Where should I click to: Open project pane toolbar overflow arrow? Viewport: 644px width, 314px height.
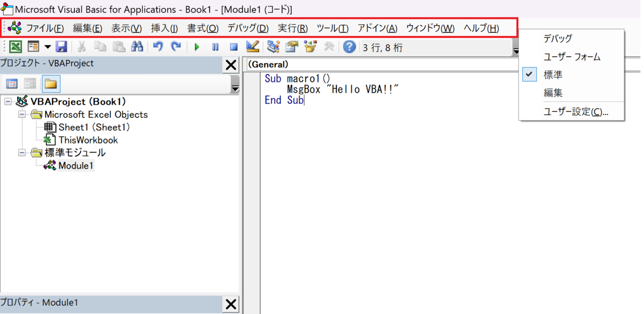235,85
